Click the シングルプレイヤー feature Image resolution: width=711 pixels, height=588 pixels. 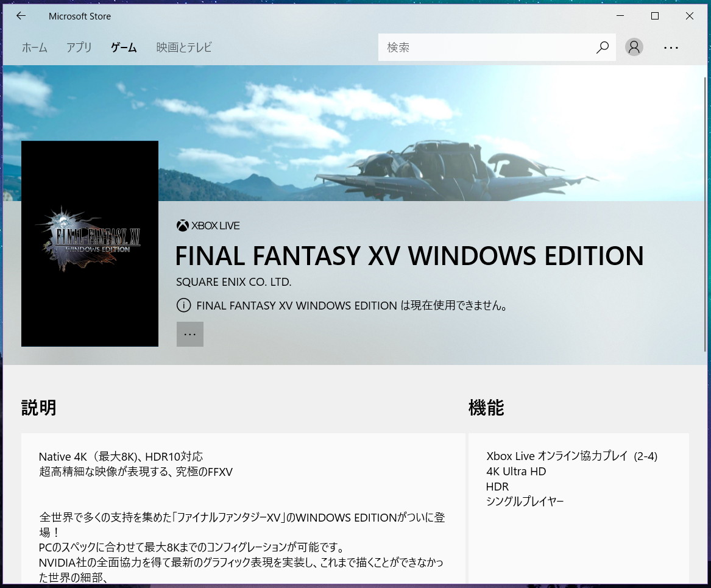(x=525, y=501)
